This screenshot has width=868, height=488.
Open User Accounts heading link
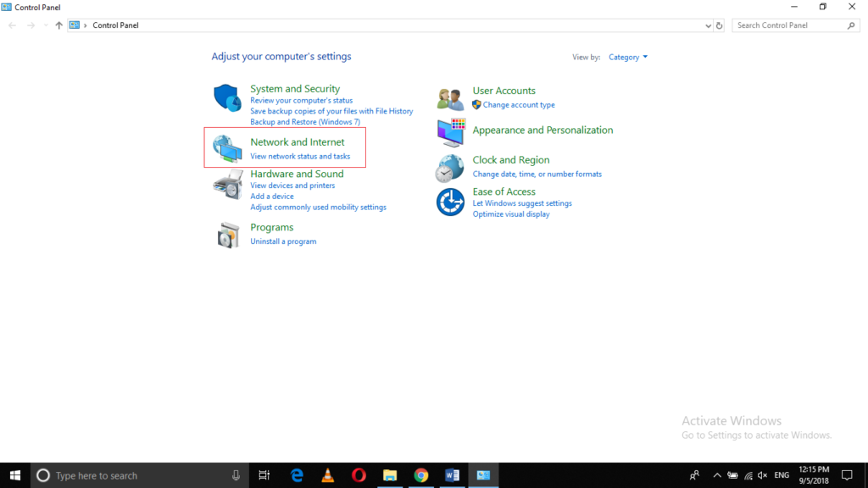504,91
